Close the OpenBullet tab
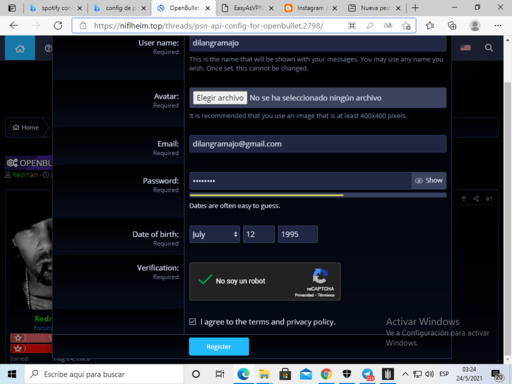Screen dimensions: 512x384 [x=208, y=8]
